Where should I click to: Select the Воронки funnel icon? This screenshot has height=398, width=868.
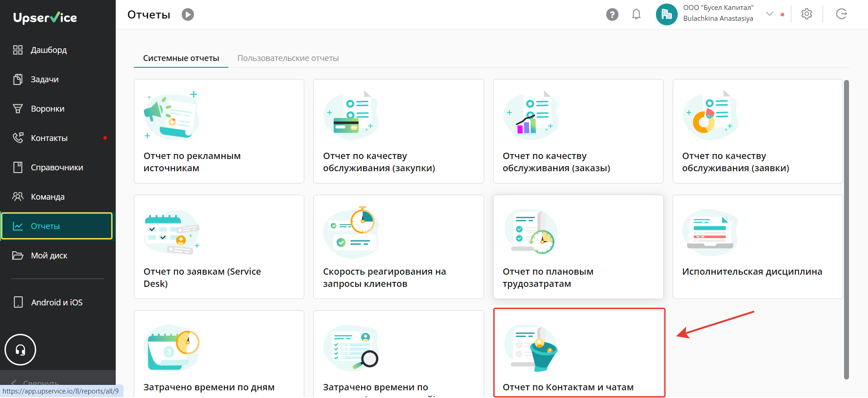(x=18, y=109)
